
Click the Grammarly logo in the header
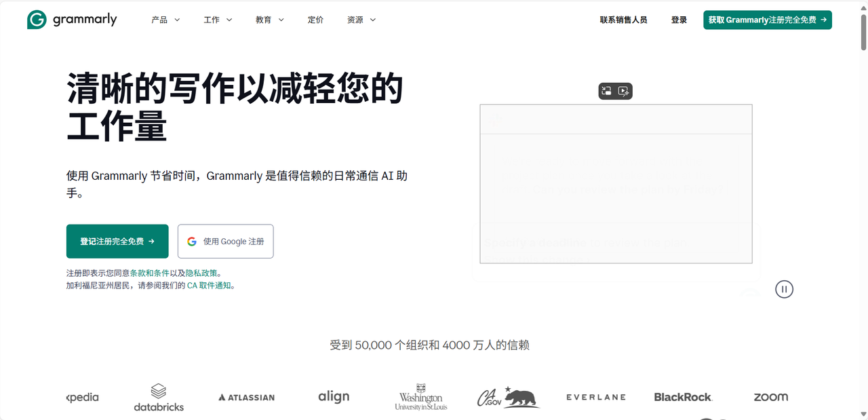[72, 20]
